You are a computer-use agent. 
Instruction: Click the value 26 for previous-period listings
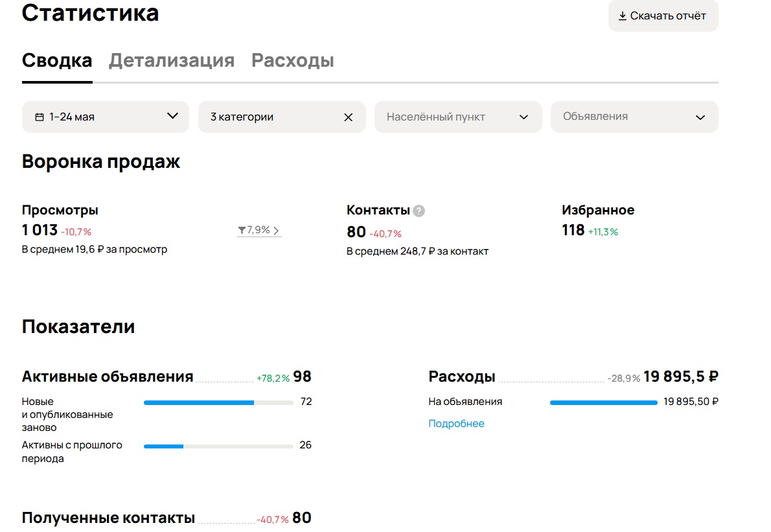point(305,445)
